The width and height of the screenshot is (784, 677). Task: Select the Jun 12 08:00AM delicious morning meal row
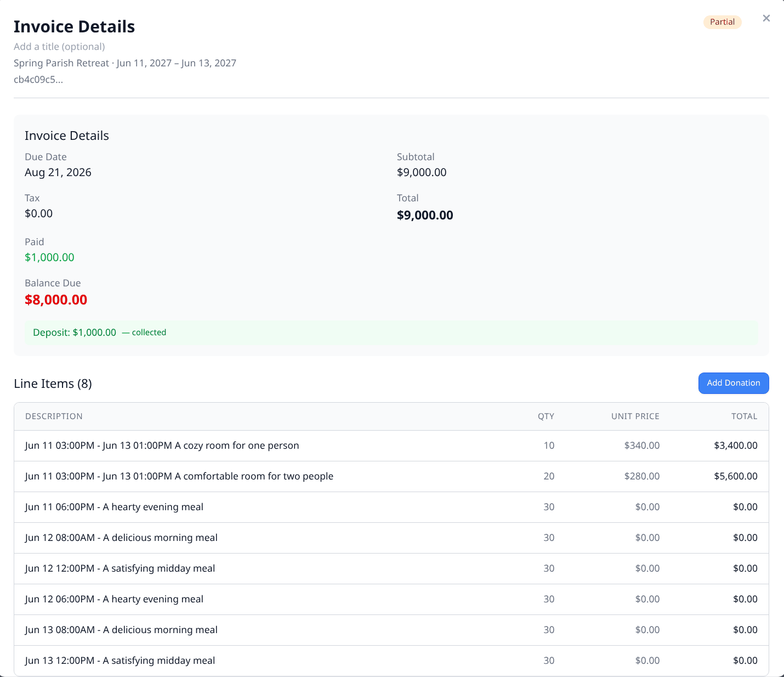point(391,538)
